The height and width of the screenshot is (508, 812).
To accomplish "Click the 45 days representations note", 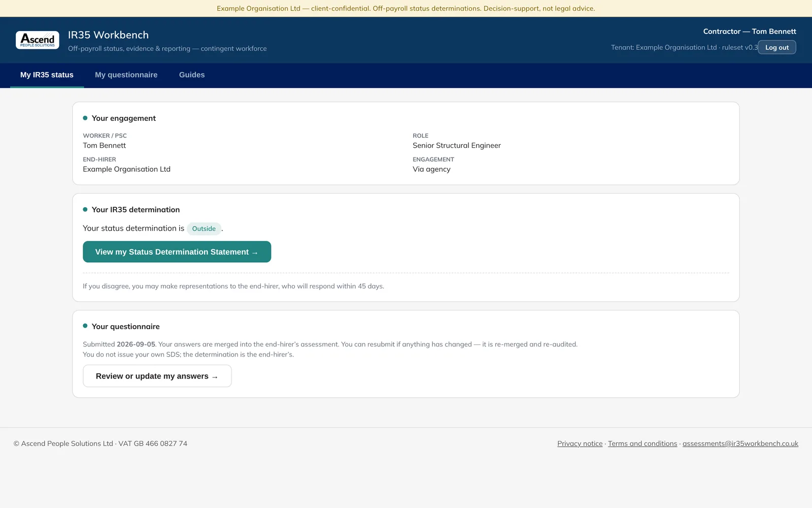I will coord(233,287).
